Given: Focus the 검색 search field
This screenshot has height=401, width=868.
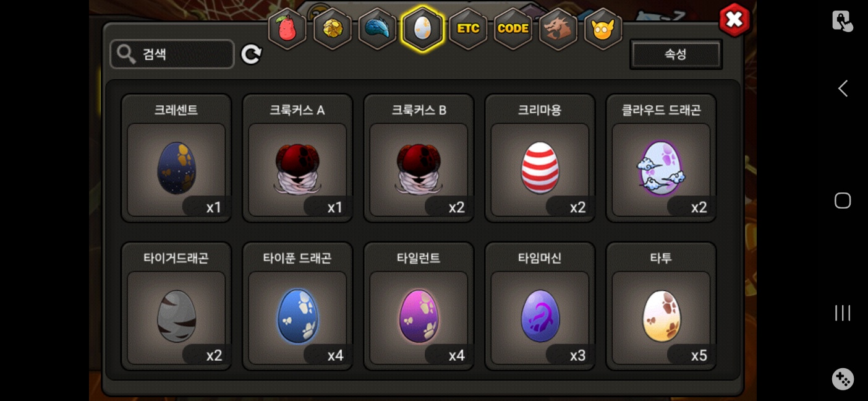Looking at the screenshot, I should (x=172, y=54).
